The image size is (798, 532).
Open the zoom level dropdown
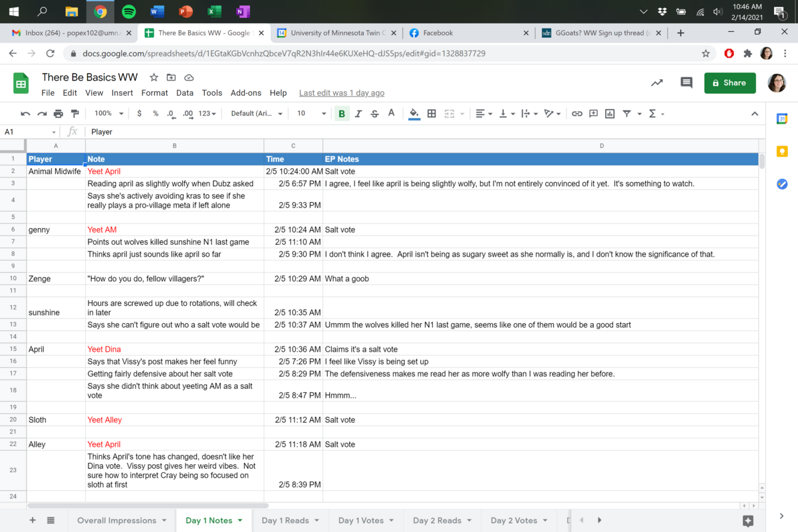click(x=107, y=114)
